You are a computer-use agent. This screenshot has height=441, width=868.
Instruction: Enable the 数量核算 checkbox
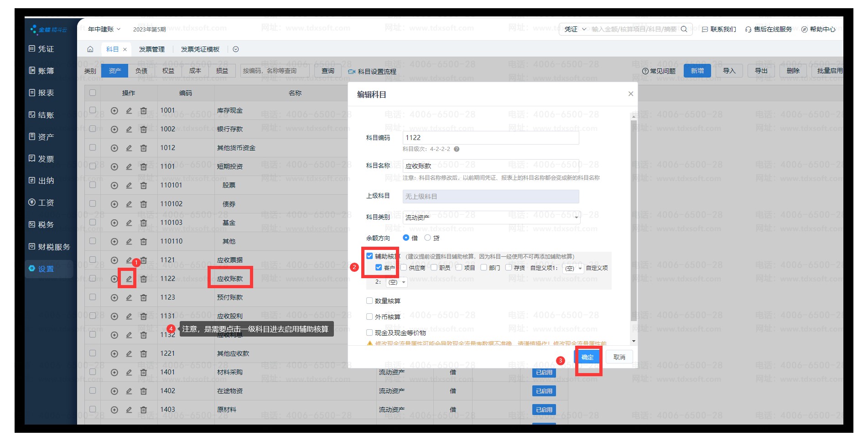tap(370, 301)
